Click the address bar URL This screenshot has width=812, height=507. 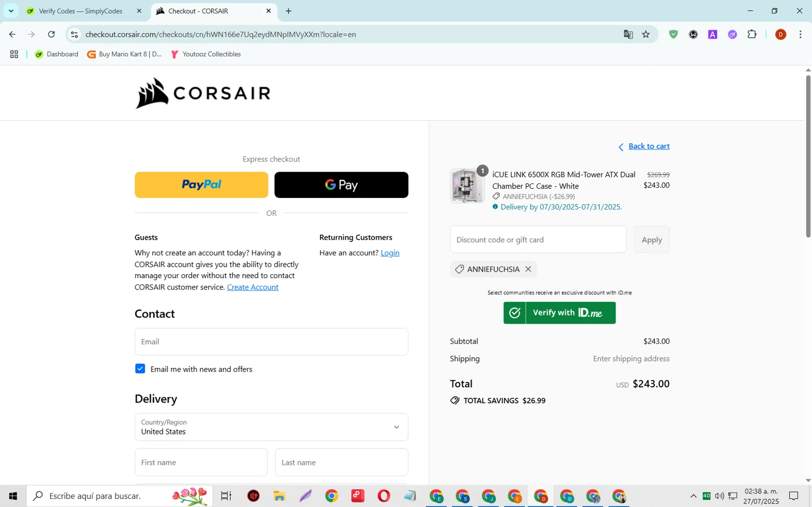point(221,34)
